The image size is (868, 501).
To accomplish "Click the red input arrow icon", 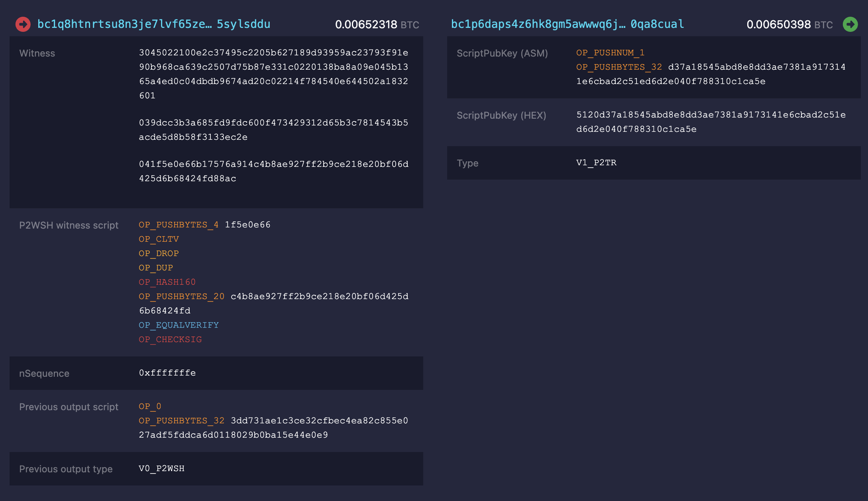I will (x=23, y=24).
